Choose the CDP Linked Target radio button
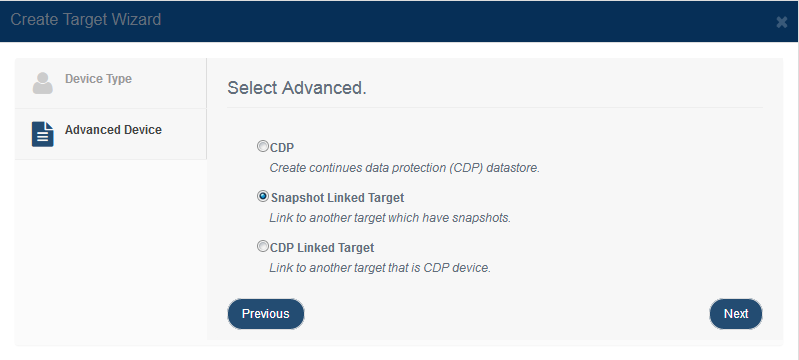Screen dimensions: 799x360 262,247
